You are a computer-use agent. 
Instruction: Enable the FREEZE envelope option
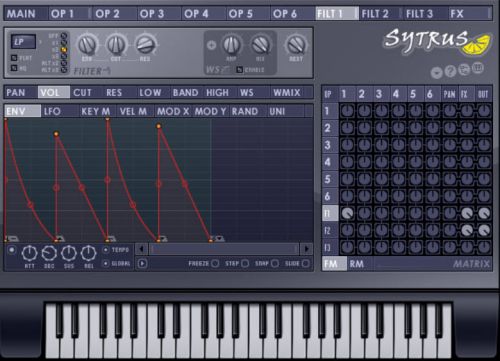pos(215,264)
